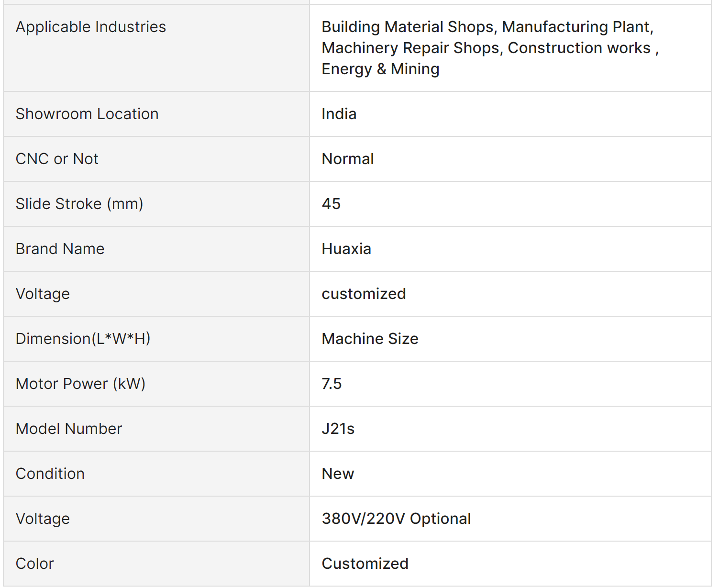Click the CNC or Not label

(x=57, y=159)
